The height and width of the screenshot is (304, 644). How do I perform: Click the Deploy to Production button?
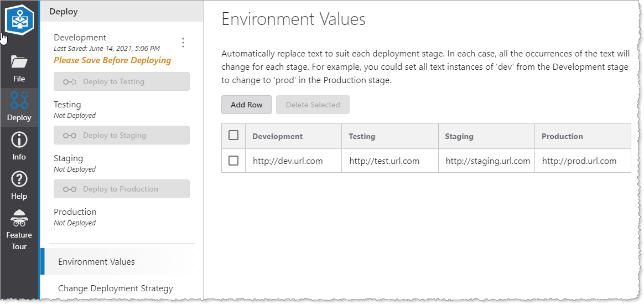click(x=122, y=189)
